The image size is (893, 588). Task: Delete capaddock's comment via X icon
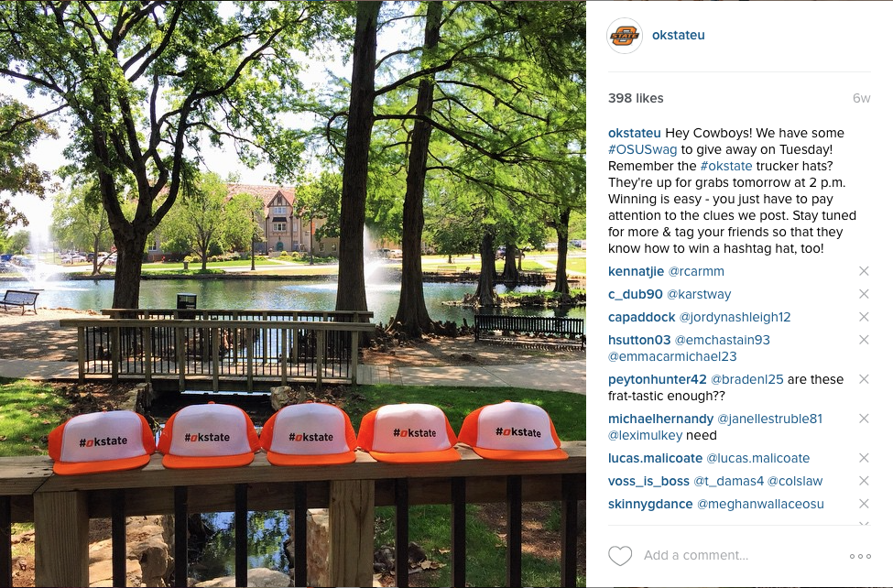864,317
